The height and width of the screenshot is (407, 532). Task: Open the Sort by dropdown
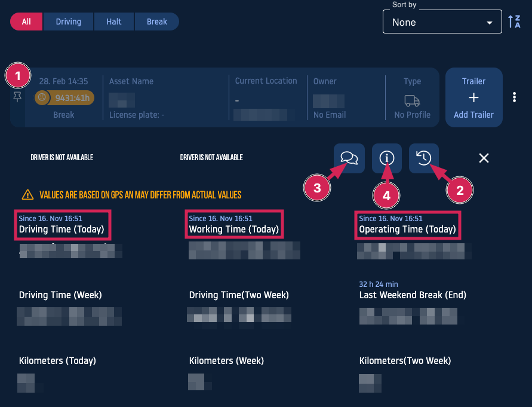(442, 23)
